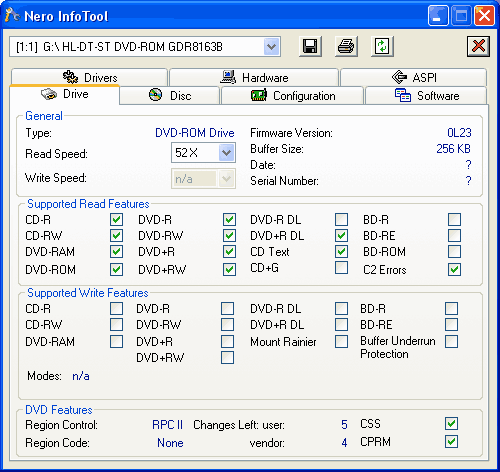Toggle the CSS checkbox in DVD Features

pyautogui.click(x=451, y=424)
